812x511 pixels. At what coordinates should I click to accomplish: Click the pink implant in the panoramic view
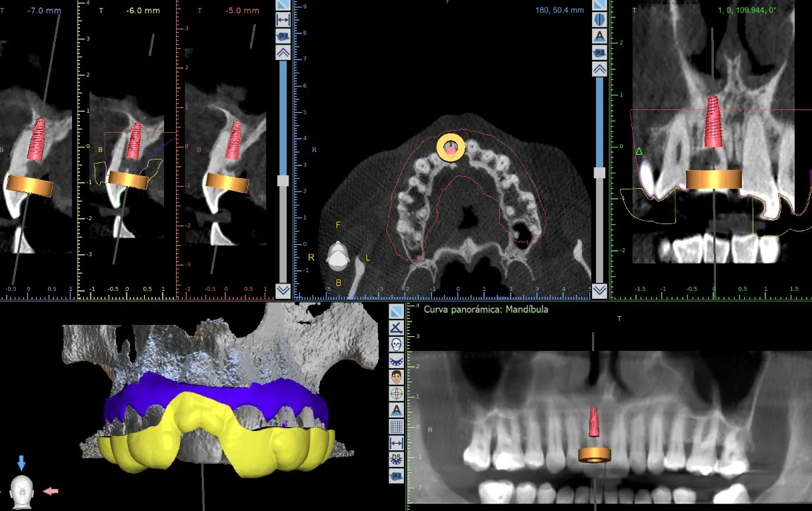point(594,422)
